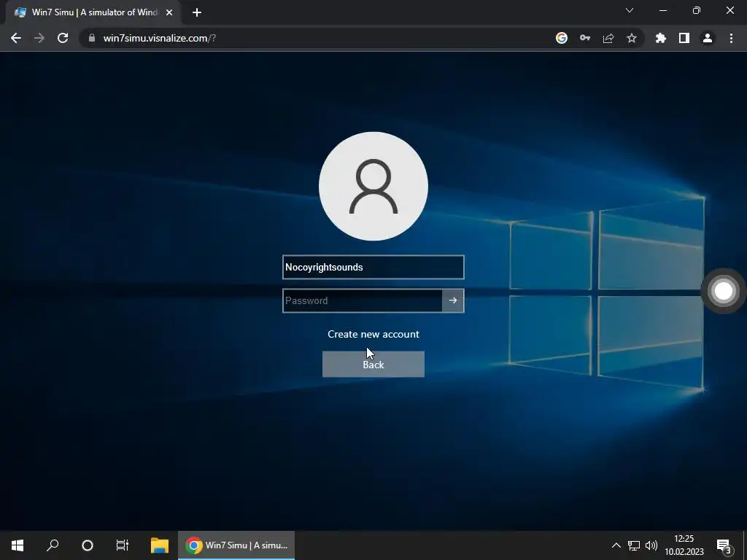Open a new browser tab
The image size is (747, 560).
point(197,12)
